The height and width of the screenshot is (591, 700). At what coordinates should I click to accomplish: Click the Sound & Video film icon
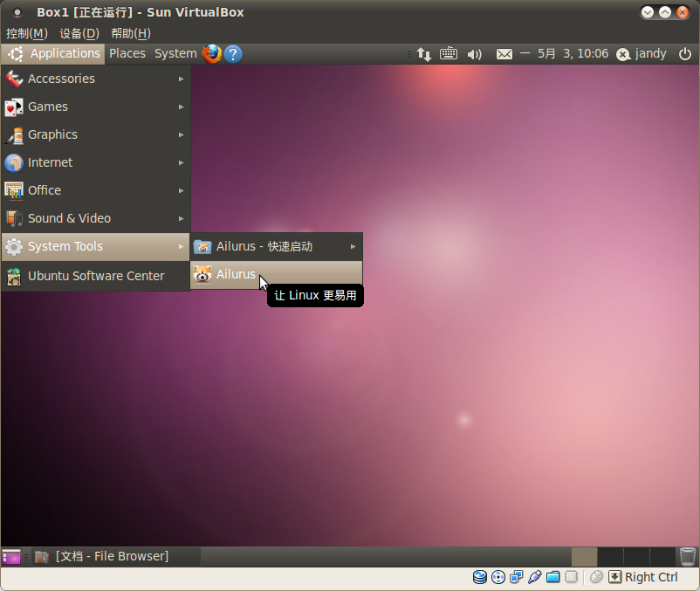14,219
